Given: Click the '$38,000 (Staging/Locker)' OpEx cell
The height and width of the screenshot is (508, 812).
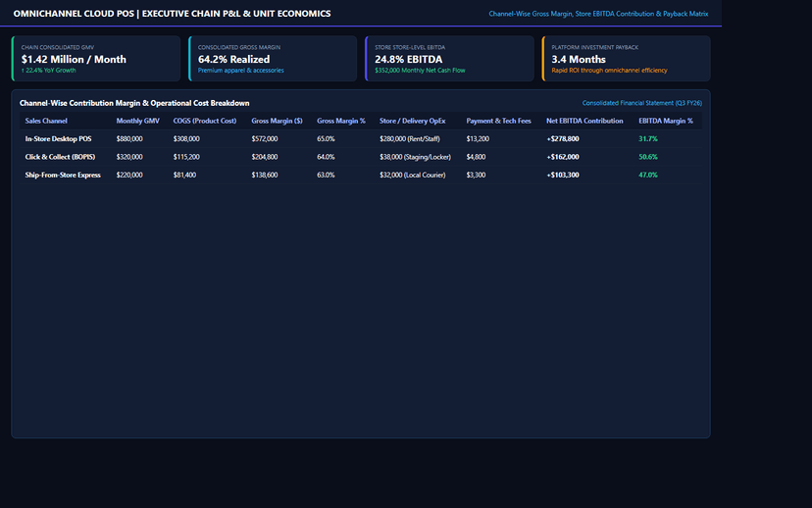Looking at the screenshot, I should [x=415, y=157].
